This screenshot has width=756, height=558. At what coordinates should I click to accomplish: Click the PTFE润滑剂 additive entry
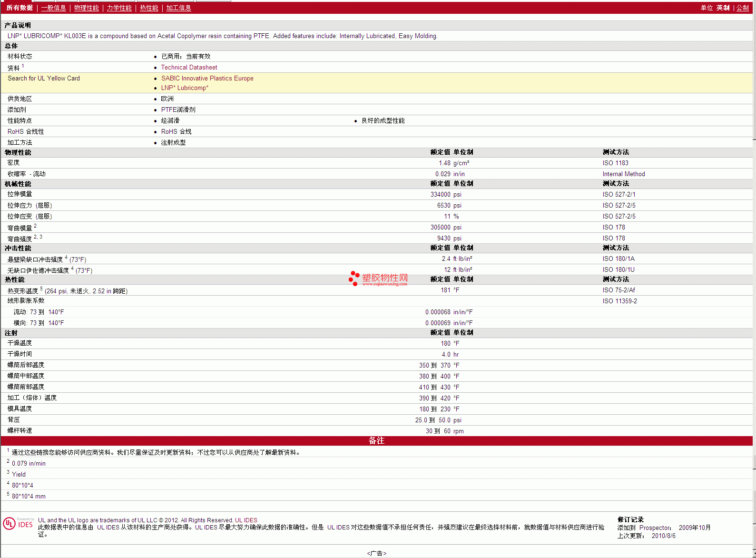coord(178,110)
